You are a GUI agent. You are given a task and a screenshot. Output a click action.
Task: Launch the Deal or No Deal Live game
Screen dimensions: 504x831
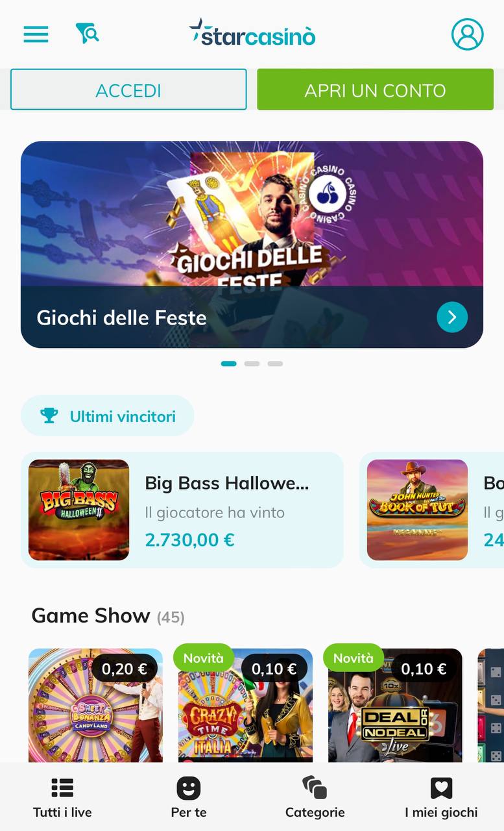[395, 705]
